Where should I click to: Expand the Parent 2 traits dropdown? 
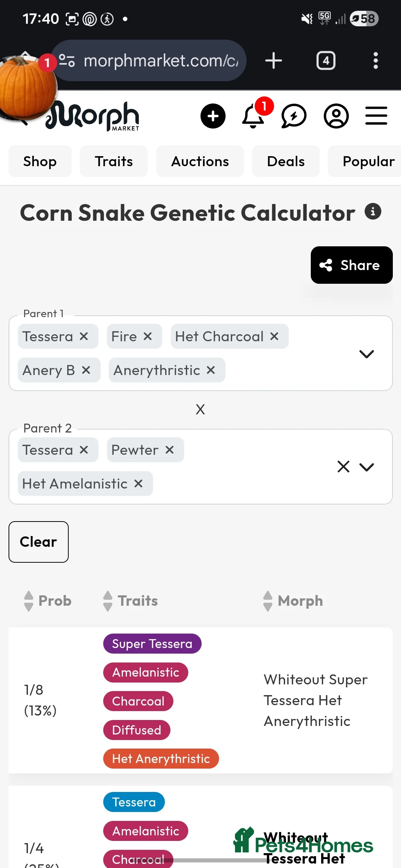(x=366, y=467)
